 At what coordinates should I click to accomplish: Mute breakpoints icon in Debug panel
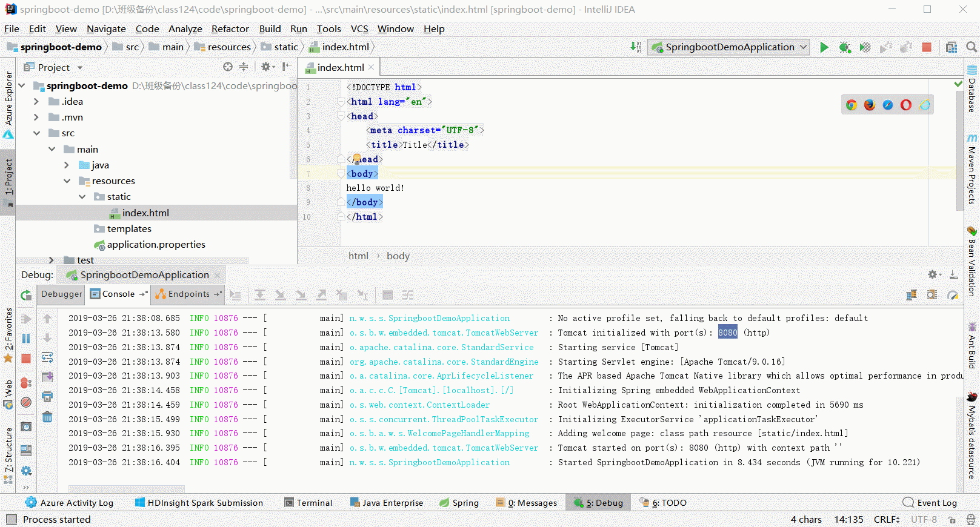click(x=26, y=402)
